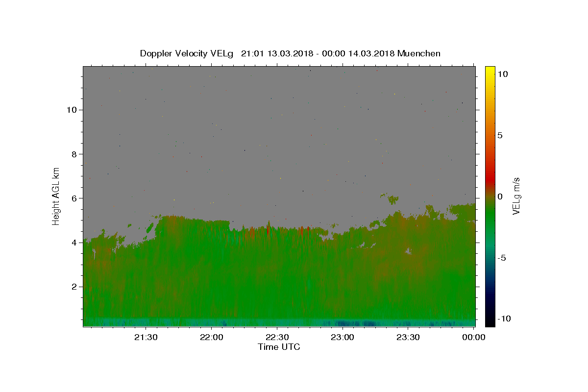Click the gray no-data region above 8 km
Screen dimensions: 588x392
click(x=279, y=110)
